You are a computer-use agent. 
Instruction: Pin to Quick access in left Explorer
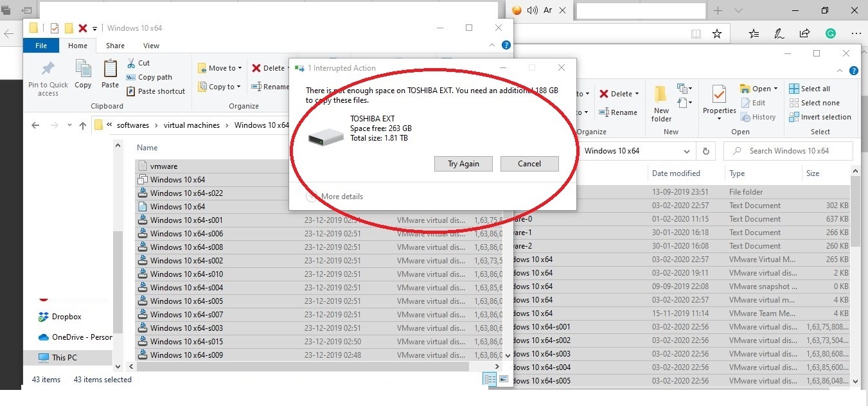pyautogui.click(x=48, y=78)
